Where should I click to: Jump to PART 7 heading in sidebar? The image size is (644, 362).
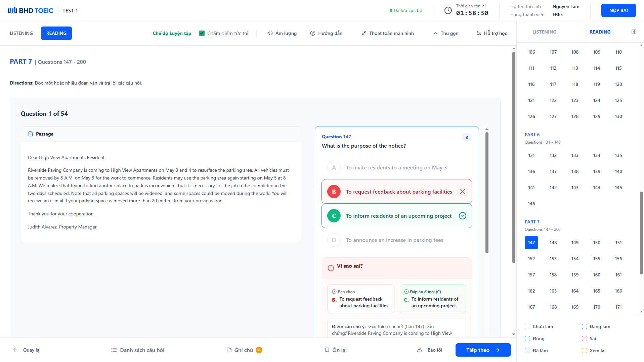click(x=532, y=222)
